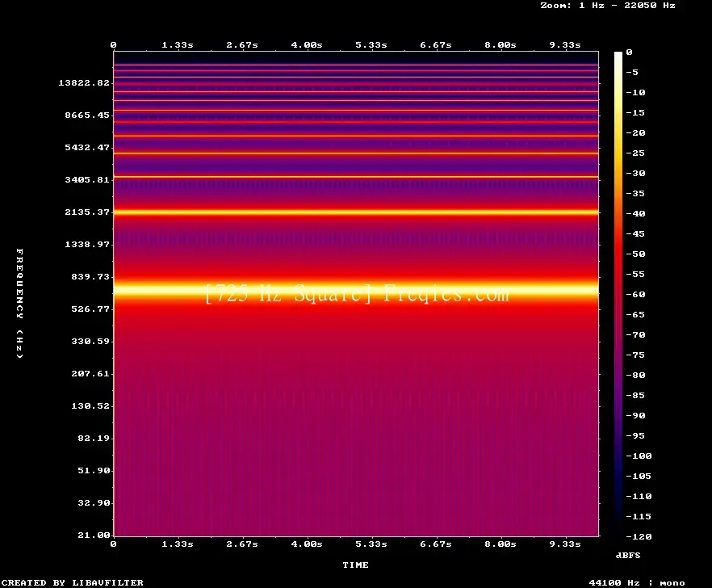Viewport: 712px width, 588px height.
Task: Click the bottom axis 5.33s time label
Action: pyautogui.click(x=371, y=544)
